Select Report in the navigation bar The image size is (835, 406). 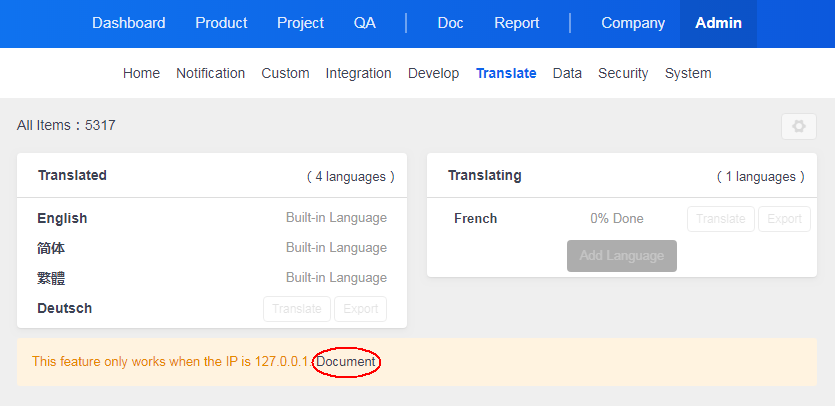coord(517,23)
